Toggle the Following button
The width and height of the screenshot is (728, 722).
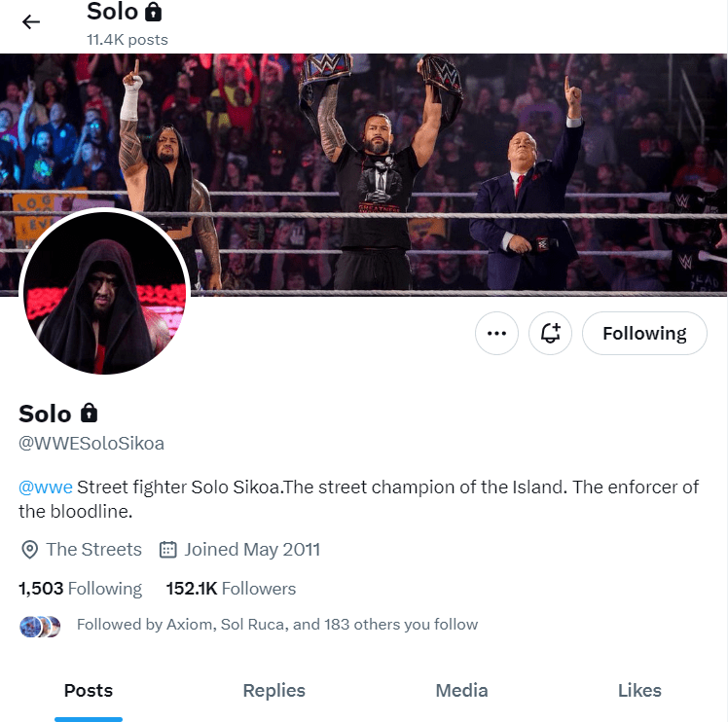click(x=644, y=334)
